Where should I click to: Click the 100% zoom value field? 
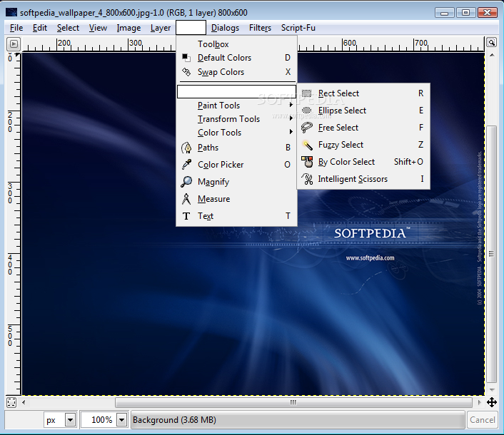click(99, 419)
